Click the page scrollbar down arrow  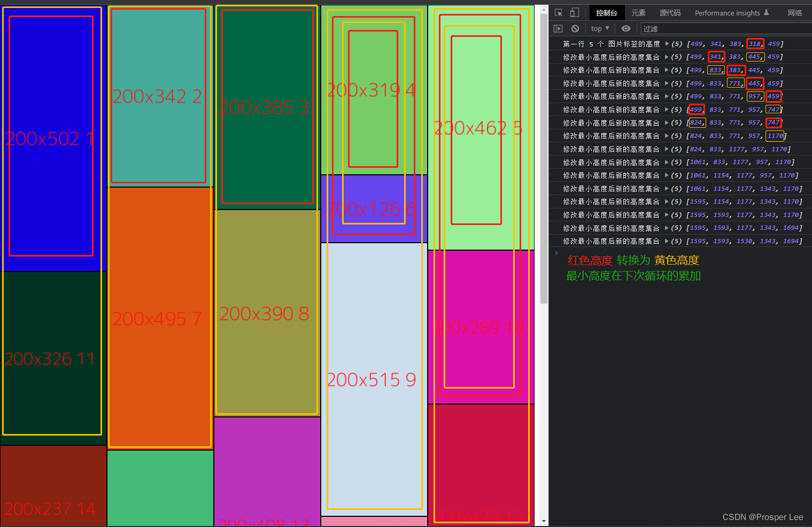(x=544, y=521)
